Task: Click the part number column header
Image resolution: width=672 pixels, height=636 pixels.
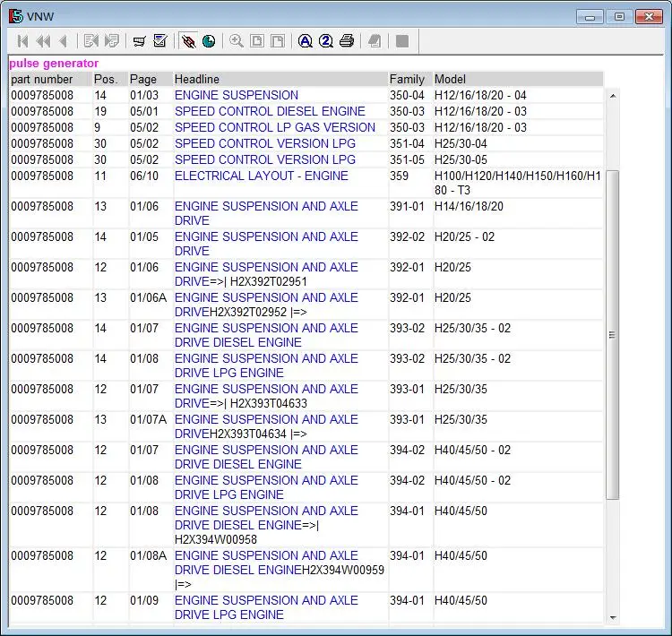Action: [x=42, y=80]
